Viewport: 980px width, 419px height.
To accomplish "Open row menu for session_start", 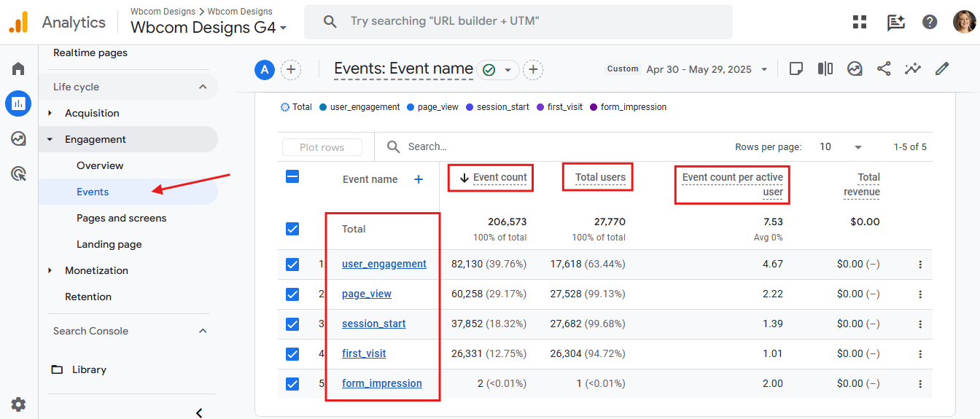I will click(920, 324).
